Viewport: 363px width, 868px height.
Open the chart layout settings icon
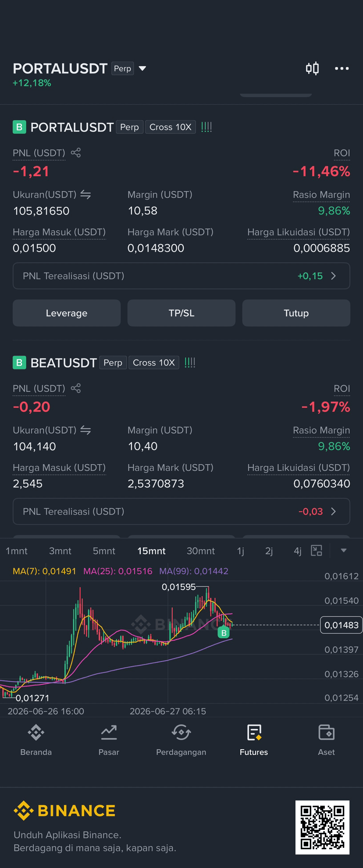pyautogui.click(x=317, y=551)
